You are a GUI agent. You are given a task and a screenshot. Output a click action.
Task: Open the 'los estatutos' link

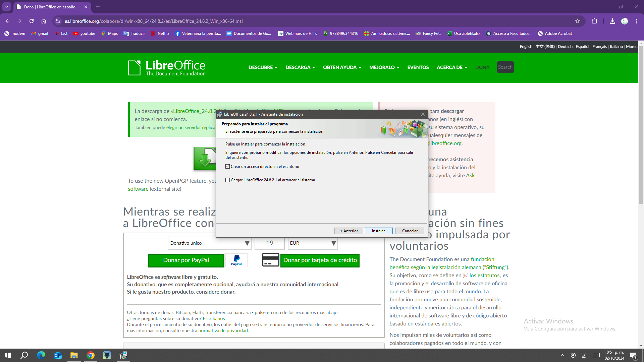(484, 276)
